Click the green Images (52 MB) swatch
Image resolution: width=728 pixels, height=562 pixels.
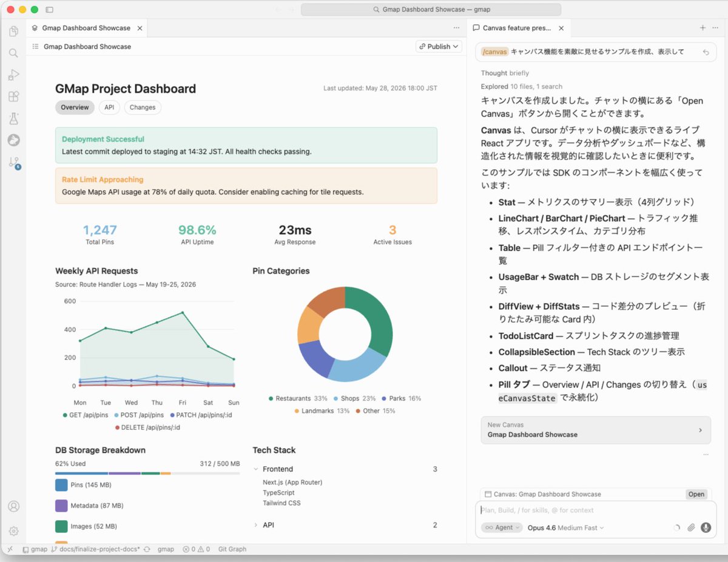click(61, 526)
